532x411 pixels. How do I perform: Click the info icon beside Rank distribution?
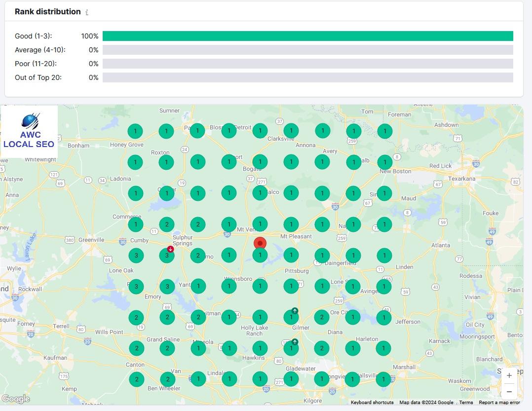[x=87, y=12]
